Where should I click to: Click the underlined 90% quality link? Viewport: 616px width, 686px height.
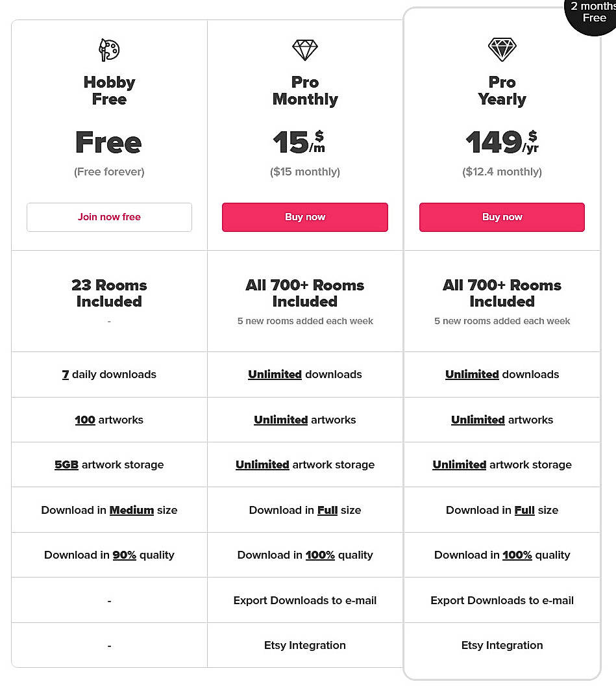(x=124, y=555)
